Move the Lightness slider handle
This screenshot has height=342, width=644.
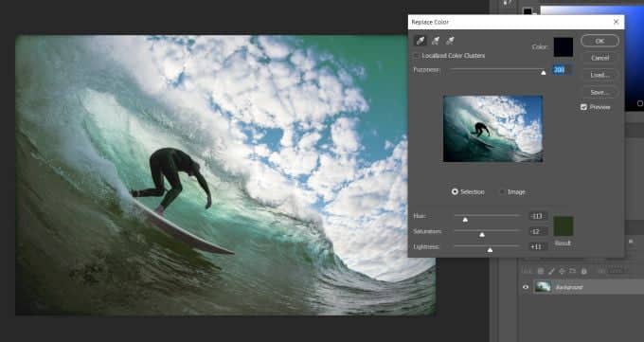coord(490,250)
